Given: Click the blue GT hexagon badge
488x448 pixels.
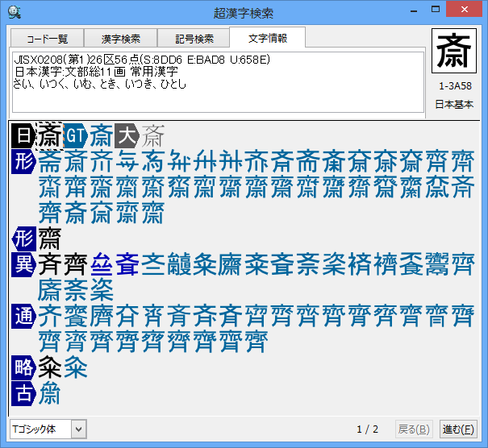Looking at the screenshot, I should coord(76,135).
